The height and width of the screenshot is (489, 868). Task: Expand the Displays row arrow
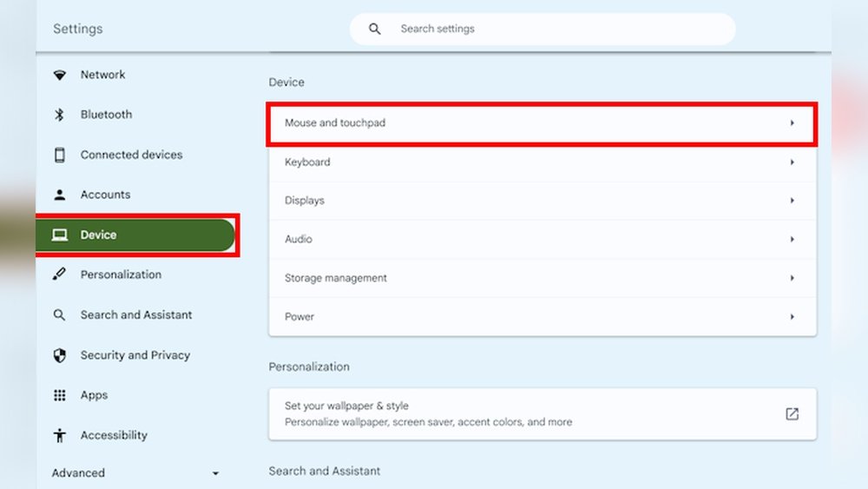[792, 201]
